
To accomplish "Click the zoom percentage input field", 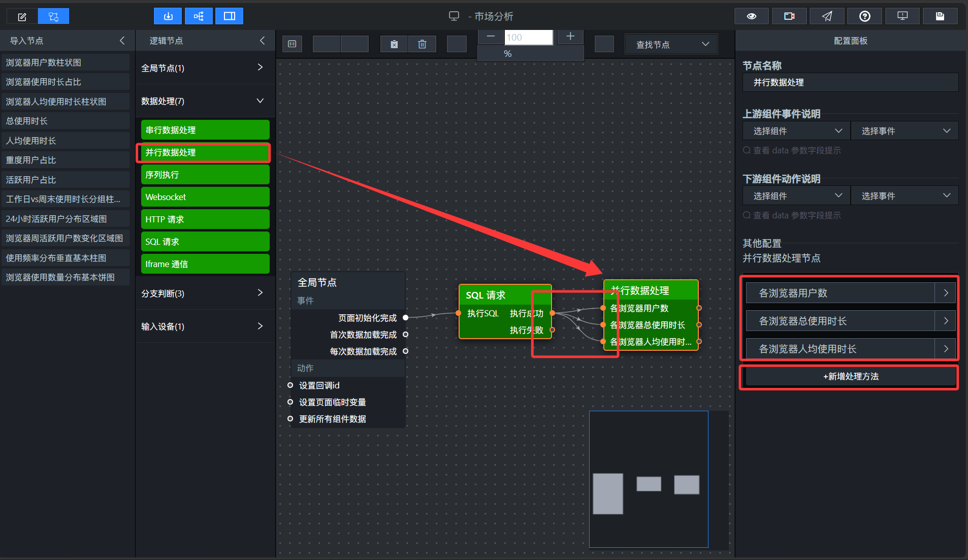I will pos(528,37).
